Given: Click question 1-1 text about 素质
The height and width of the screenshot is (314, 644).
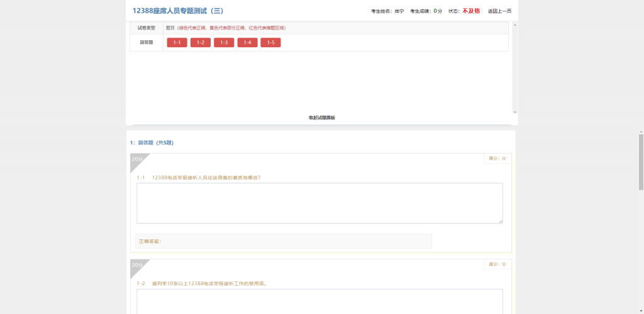Looking at the screenshot, I should tap(206, 178).
